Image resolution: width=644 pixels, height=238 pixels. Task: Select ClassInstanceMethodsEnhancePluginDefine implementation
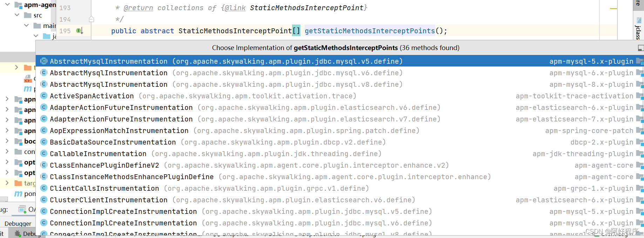click(x=339, y=177)
